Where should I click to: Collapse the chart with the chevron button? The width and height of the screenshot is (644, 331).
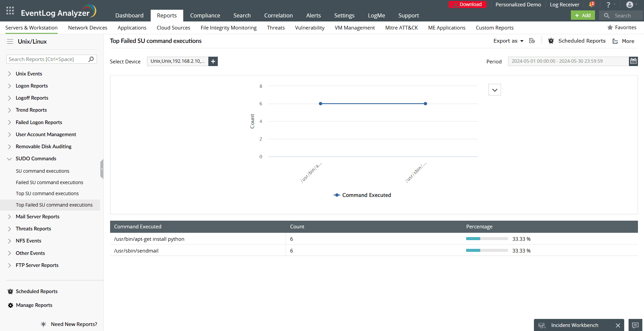[494, 90]
